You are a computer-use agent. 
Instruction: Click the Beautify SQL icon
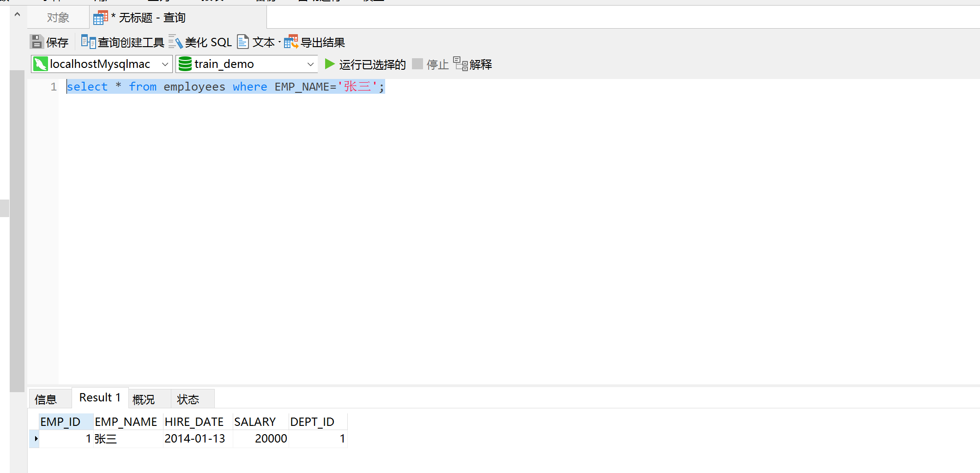click(175, 42)
